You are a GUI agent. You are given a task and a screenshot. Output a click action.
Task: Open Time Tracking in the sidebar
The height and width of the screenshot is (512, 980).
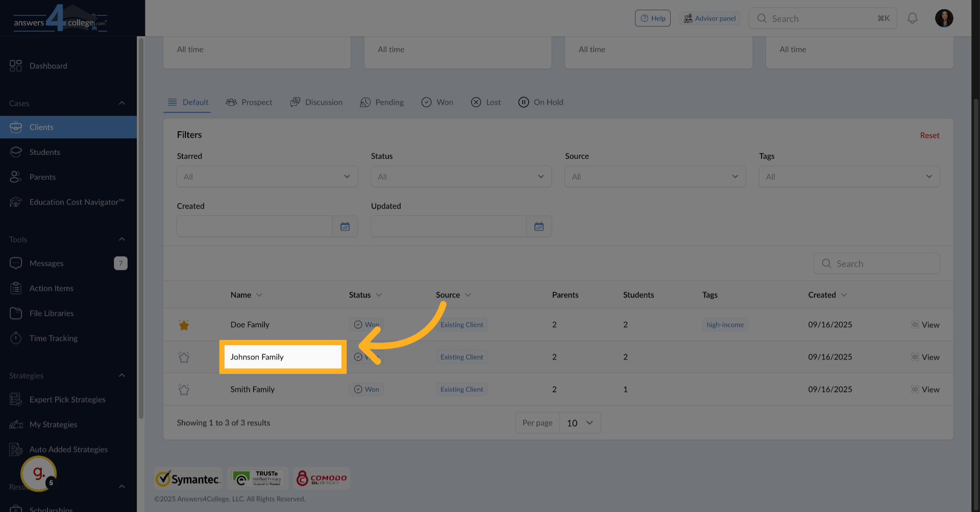(x=54, y=338)
